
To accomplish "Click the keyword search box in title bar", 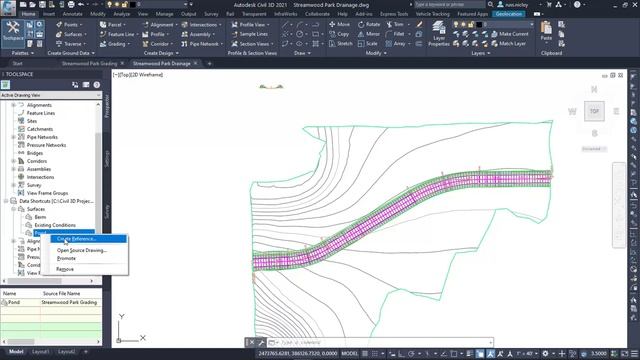I will click(x=449, y=5).
